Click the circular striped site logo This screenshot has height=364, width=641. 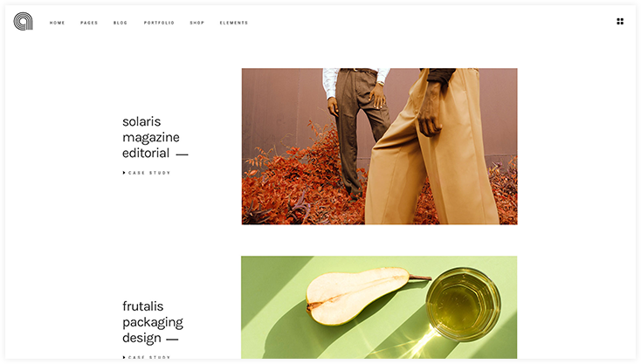pos(23,22)
